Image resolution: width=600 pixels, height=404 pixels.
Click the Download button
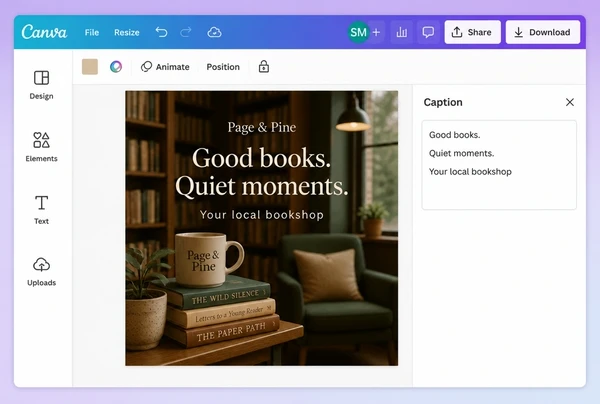click(543, 32)
